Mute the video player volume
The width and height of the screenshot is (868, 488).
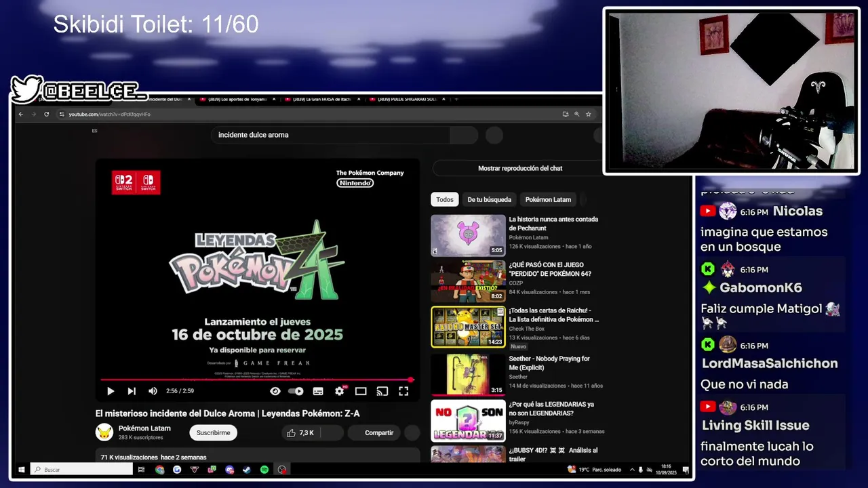point(153,391)
